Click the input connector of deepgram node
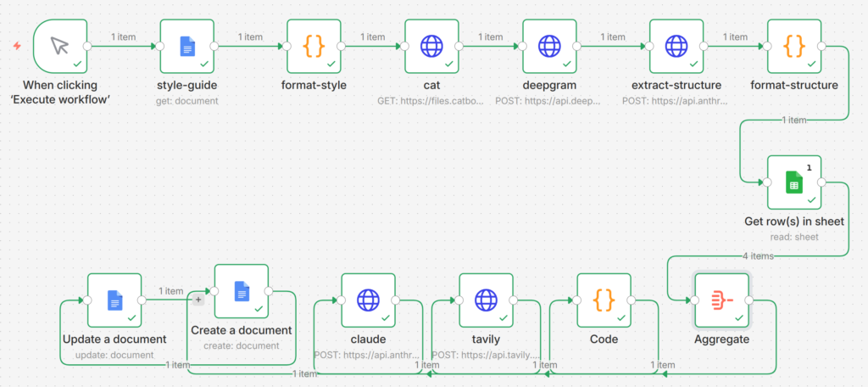868x387 pixels. point(522,47)
